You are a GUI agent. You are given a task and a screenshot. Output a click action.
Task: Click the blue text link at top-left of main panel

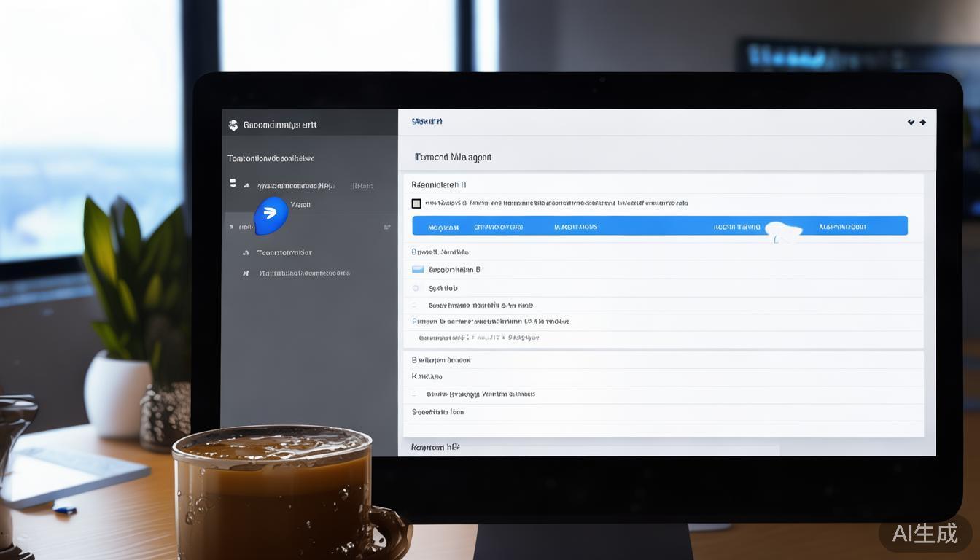tap(427, 121)
